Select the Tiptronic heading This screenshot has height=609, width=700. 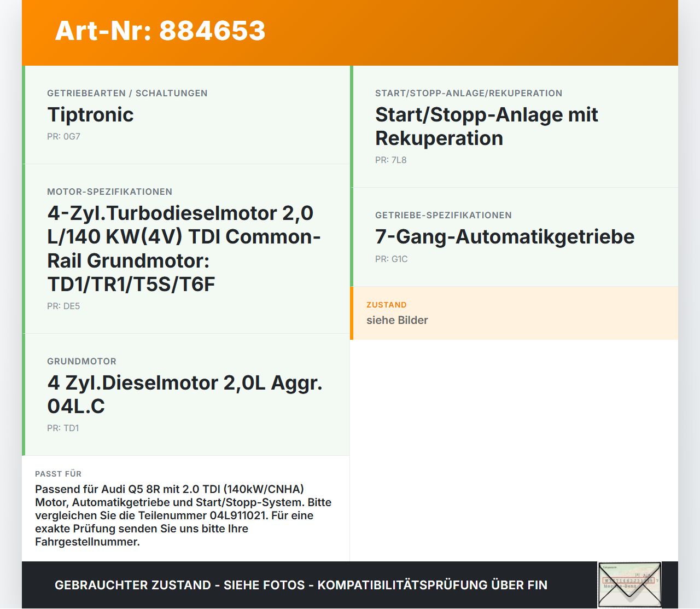pos(90,114)
